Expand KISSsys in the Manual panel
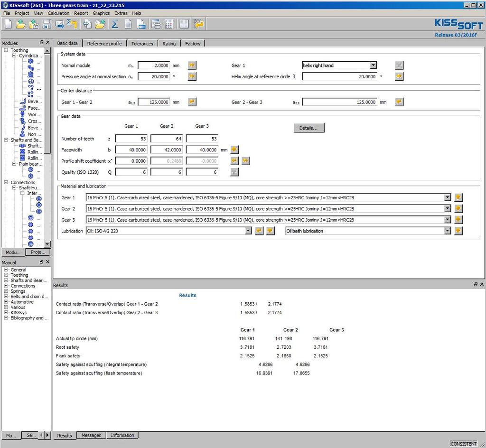 6,312
